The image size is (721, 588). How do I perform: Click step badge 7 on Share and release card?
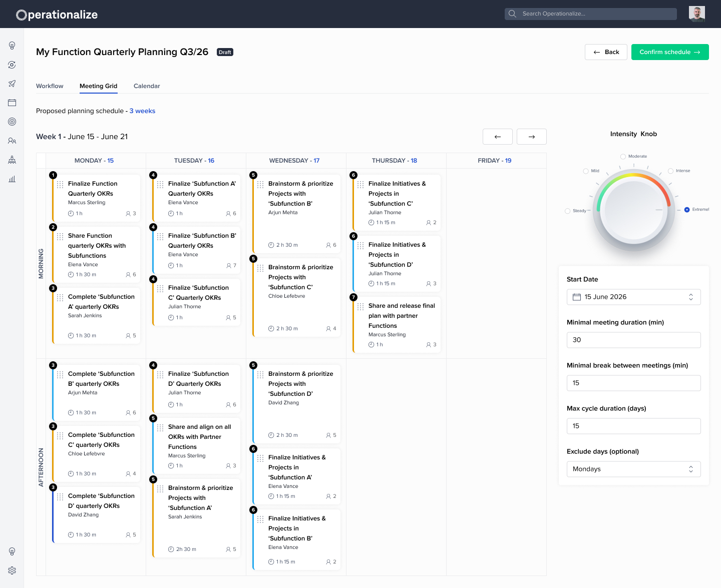click(353, 297)
